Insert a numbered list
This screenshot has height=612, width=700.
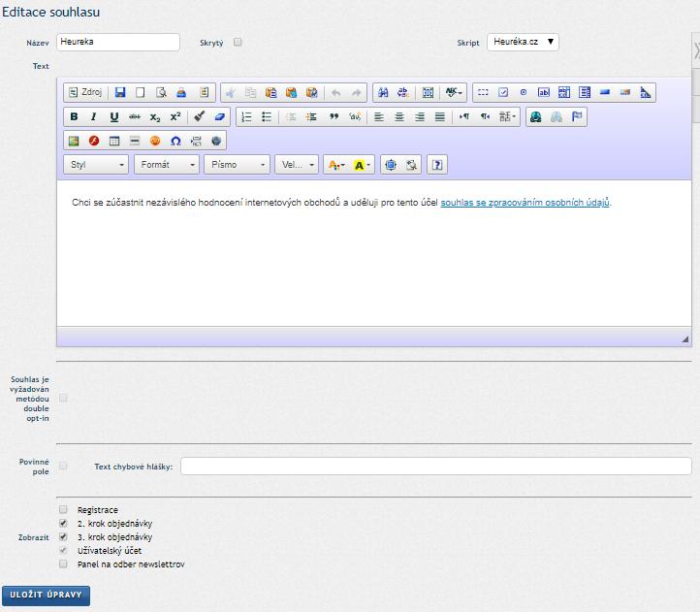click(x=246, y=117)
